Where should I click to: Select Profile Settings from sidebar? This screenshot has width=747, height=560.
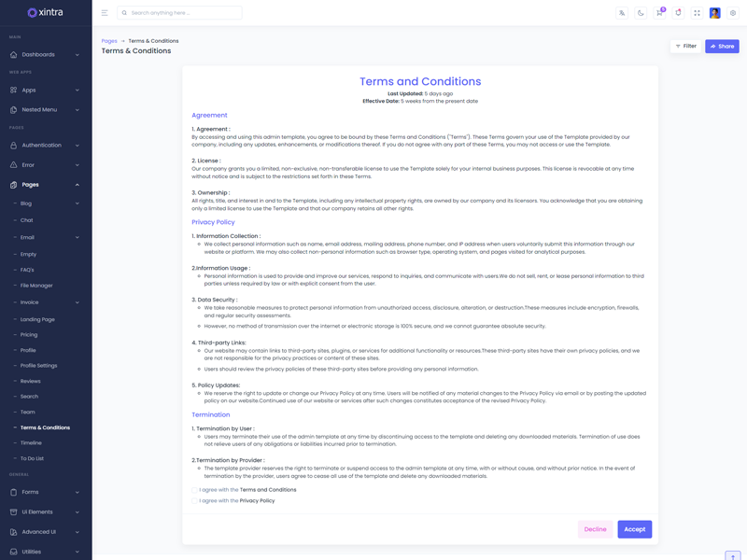39,366
